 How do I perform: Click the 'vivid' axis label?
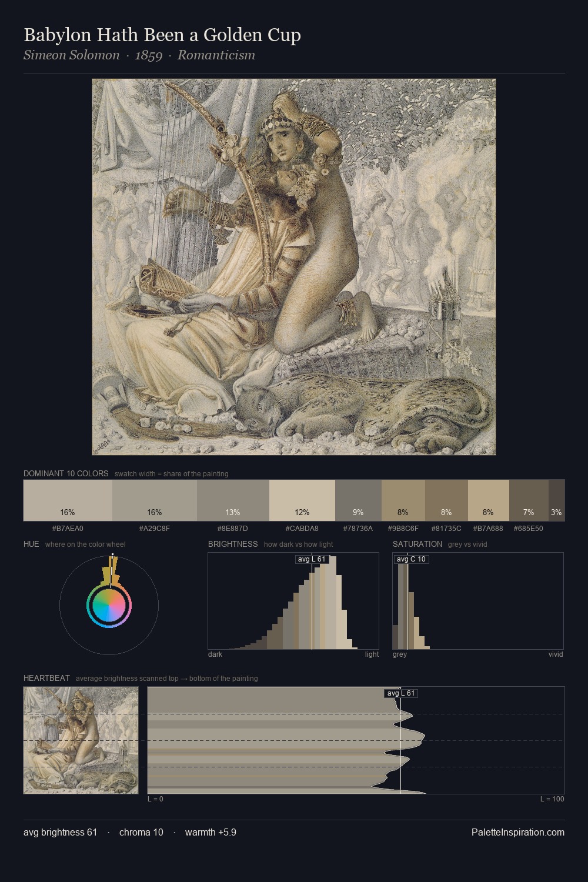[556, 654]
